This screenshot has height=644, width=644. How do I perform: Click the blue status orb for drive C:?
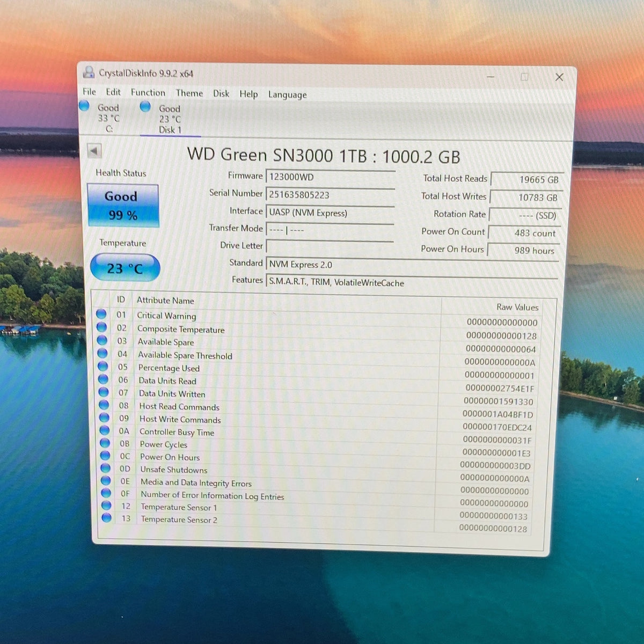(84, 105)
